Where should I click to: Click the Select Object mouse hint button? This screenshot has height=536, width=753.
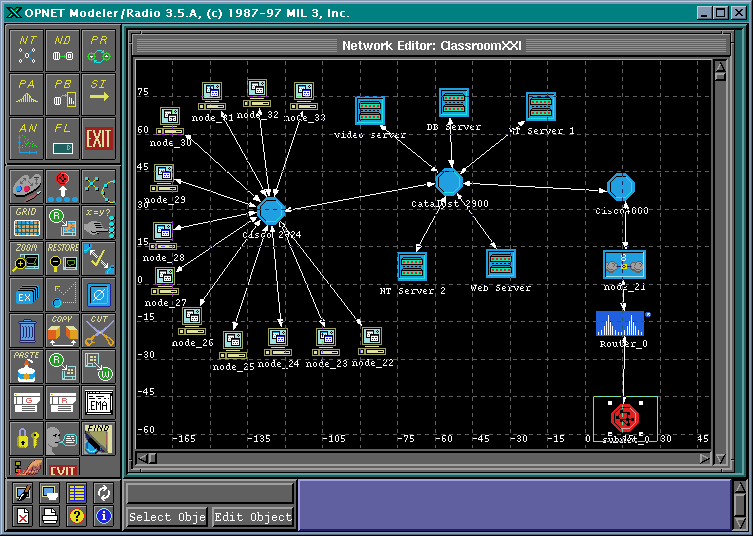pos(166,517)
